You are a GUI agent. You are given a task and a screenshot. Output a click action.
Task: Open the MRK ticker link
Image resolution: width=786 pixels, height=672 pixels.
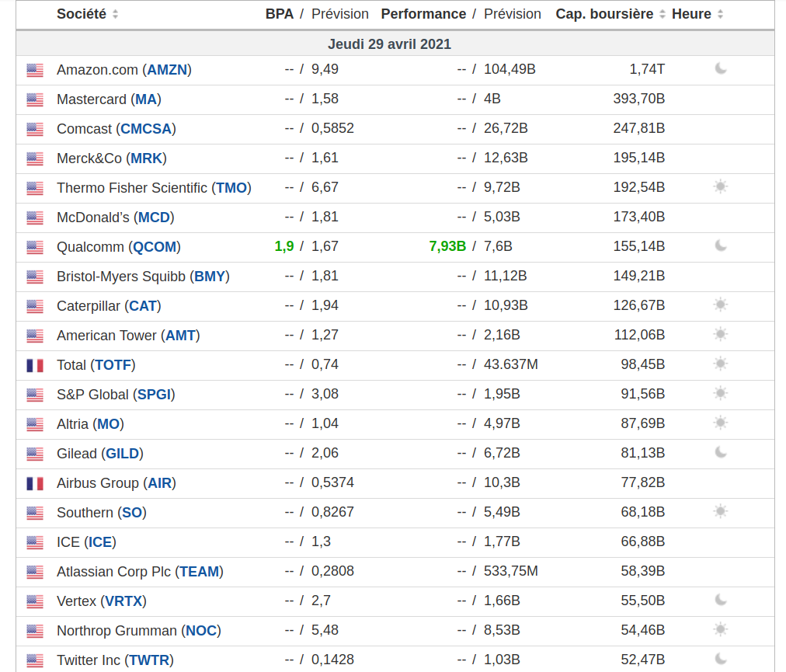[146, 158]
